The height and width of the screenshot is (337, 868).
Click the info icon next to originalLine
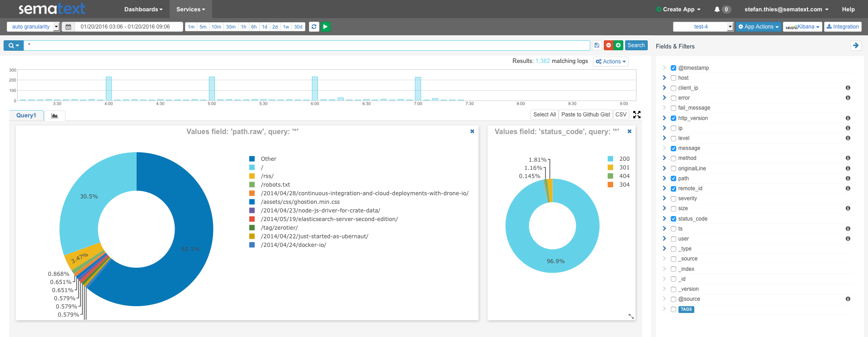(848, 168)
